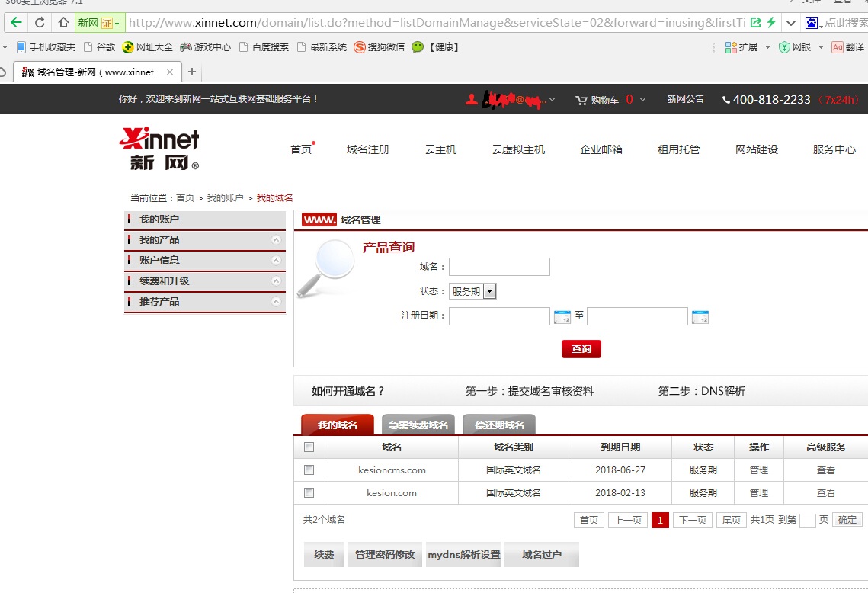Open 云主机 in main navigation
This screenshot has width=868, height=593.
pos(440,149)
